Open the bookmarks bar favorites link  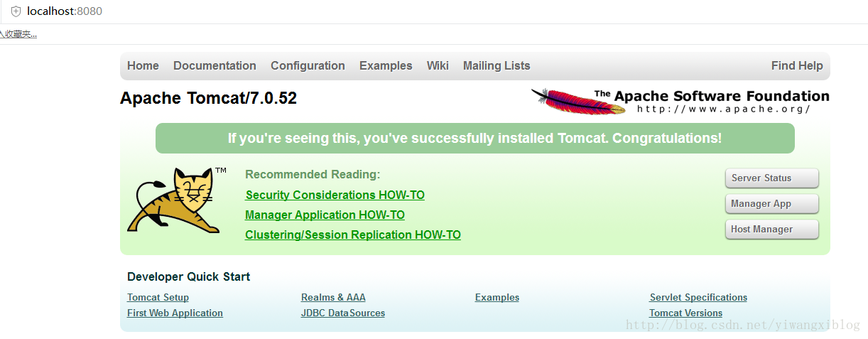click(x=18, y=33)
